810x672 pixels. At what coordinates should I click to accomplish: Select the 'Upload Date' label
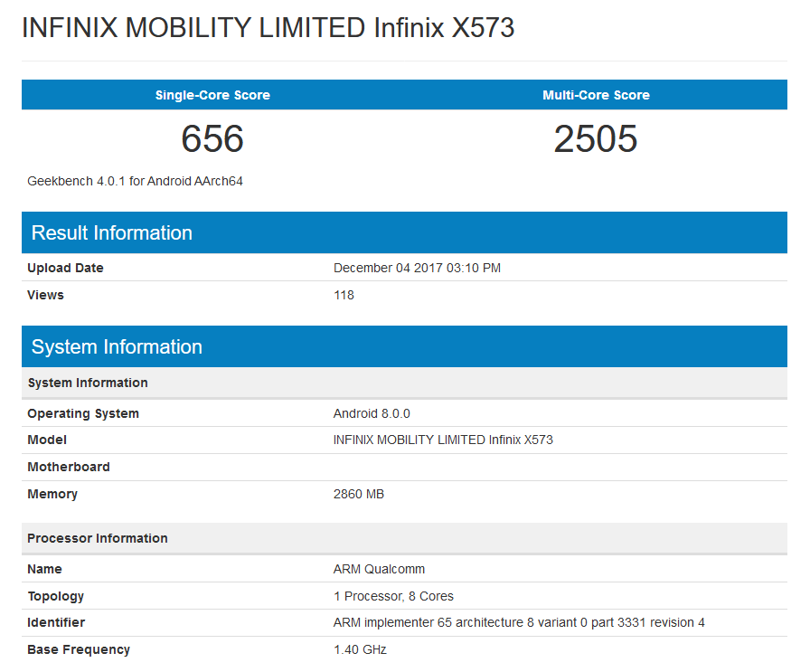pyautogui.click(x=65, y=268)
